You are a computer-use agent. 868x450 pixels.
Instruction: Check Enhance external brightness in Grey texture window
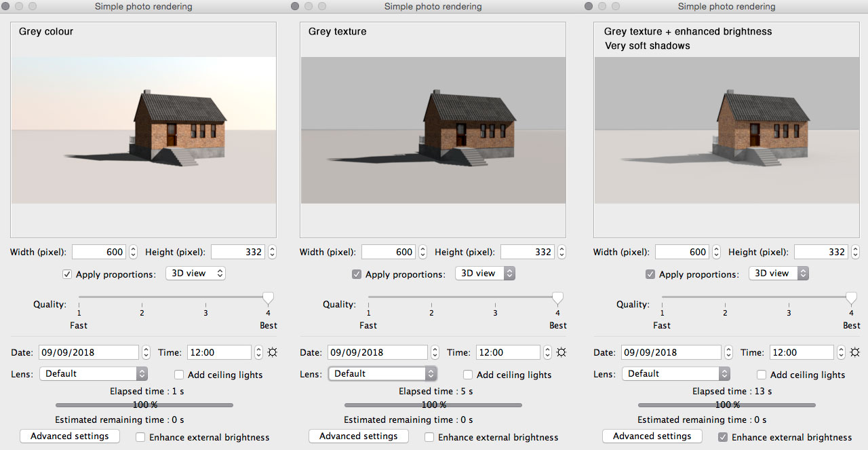(x=429, y=437)
